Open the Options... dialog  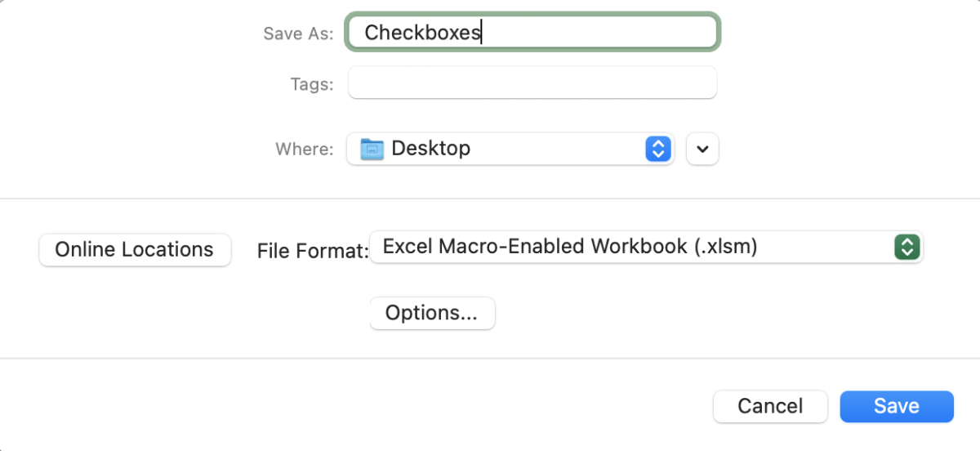[x=432, y=313]
